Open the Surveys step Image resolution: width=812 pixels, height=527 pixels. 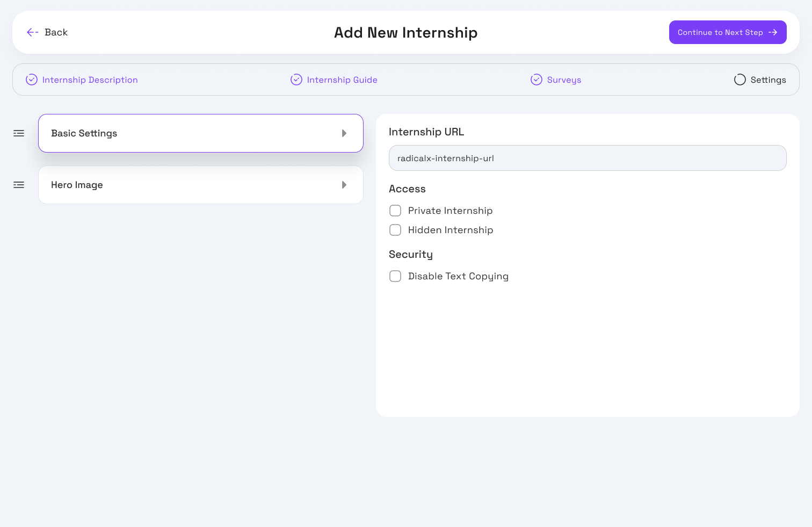click(564, 80)
